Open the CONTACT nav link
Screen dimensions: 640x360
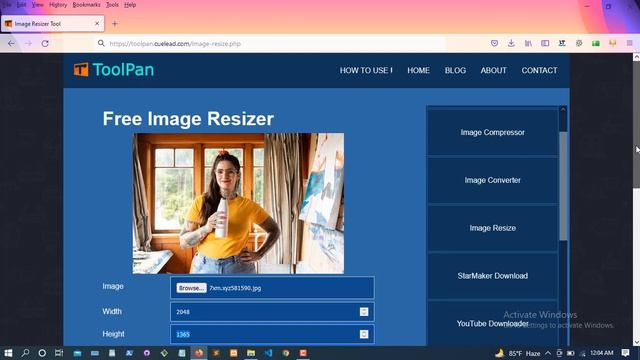tap(539, 70)
